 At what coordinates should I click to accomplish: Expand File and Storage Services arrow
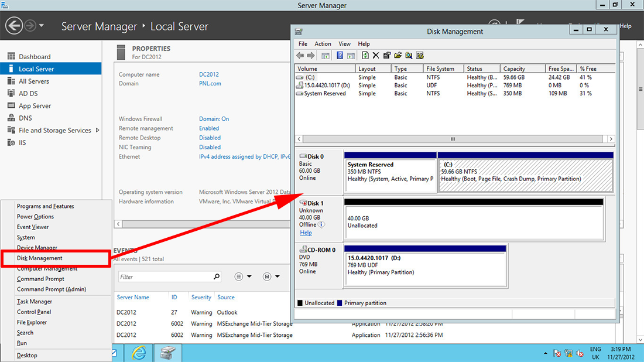(x=97, y=130)
